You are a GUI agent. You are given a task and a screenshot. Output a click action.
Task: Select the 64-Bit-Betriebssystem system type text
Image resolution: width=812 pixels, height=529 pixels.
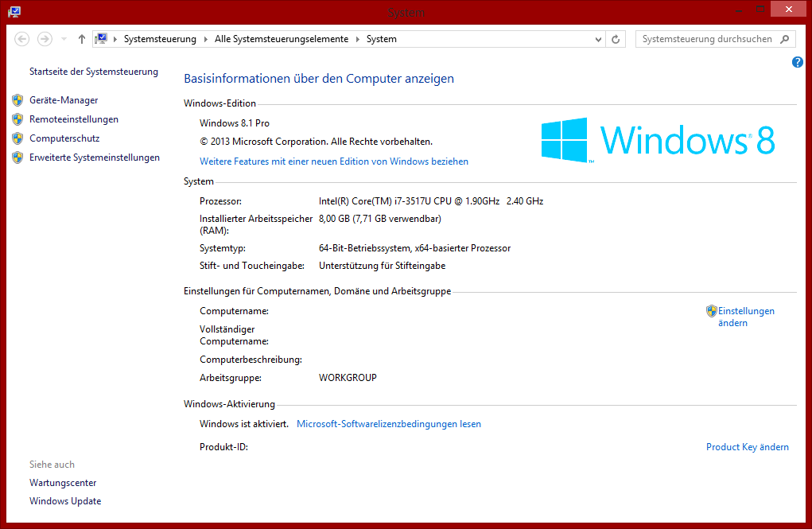pos(415,248)
